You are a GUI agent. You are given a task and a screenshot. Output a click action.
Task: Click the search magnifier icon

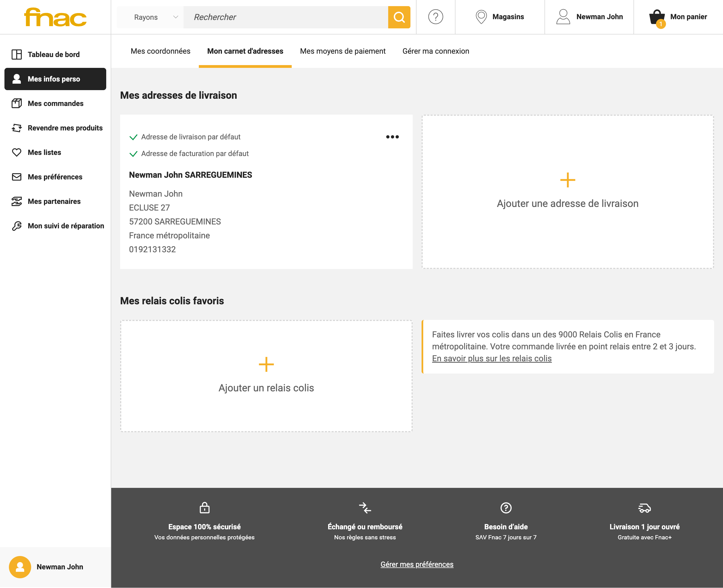(x=399, y=17)
